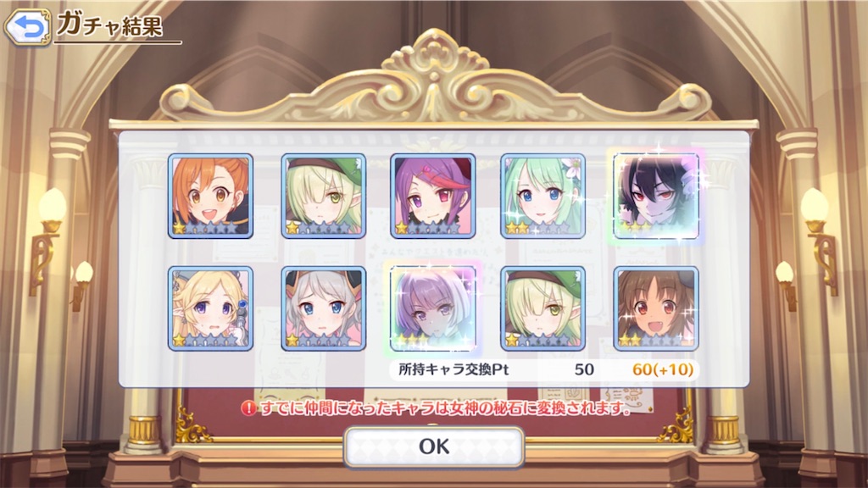
Task: Select the orange-haired girl character portrait
Action: point(210,197)
